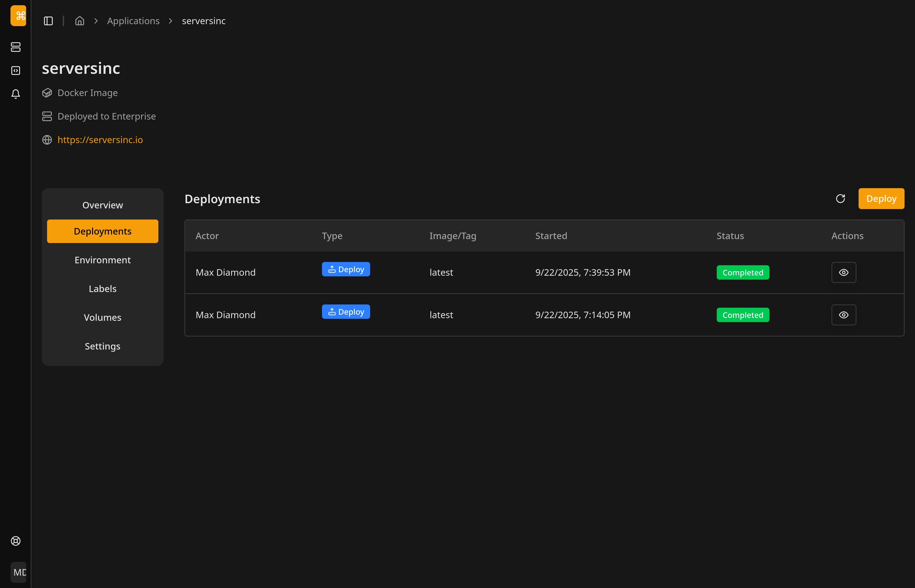The image size is (915, 588).
Task: Click Completed status of first deployment
Action: [x=742, y=273]
